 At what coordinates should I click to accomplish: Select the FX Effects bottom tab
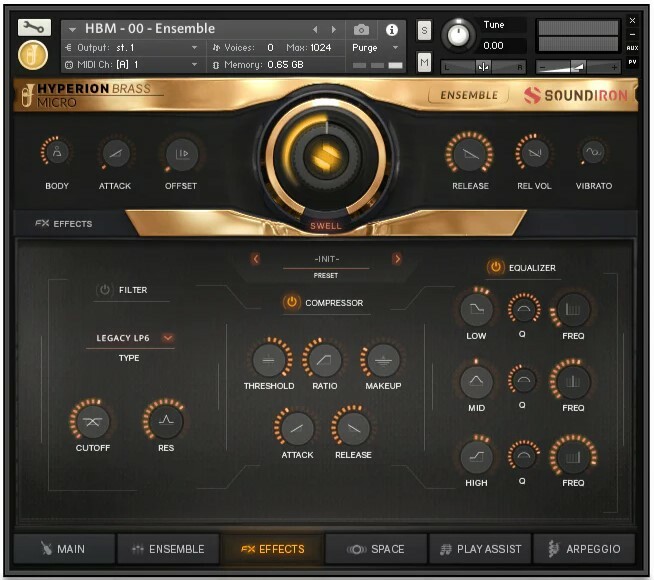point(272,549)
